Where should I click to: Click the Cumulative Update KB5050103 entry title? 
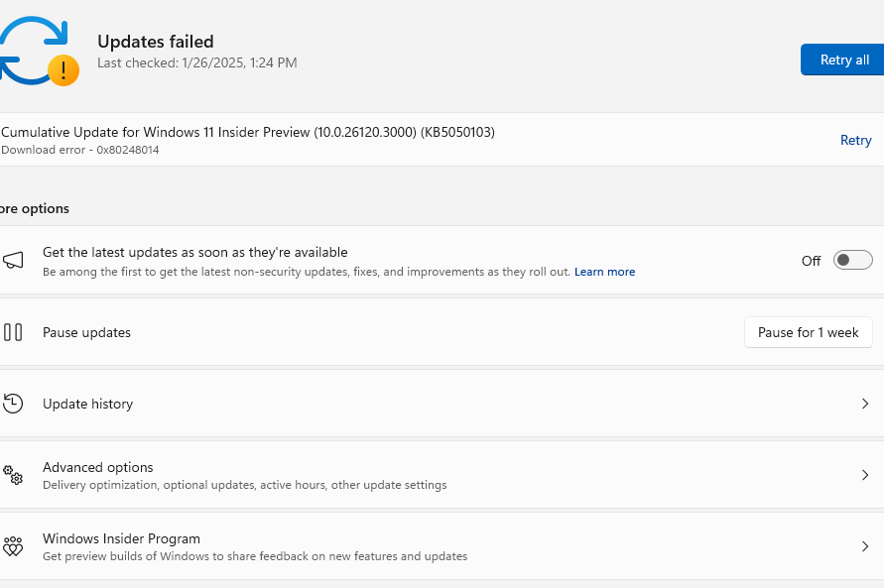pos(248,132)
